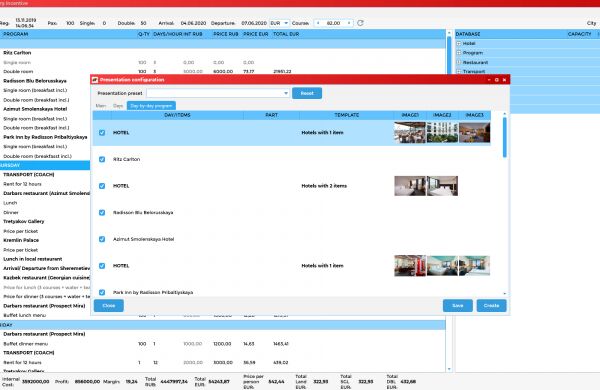
Task: Decrease course value with left stepper arrow
Action: click(x=318, y=23)
